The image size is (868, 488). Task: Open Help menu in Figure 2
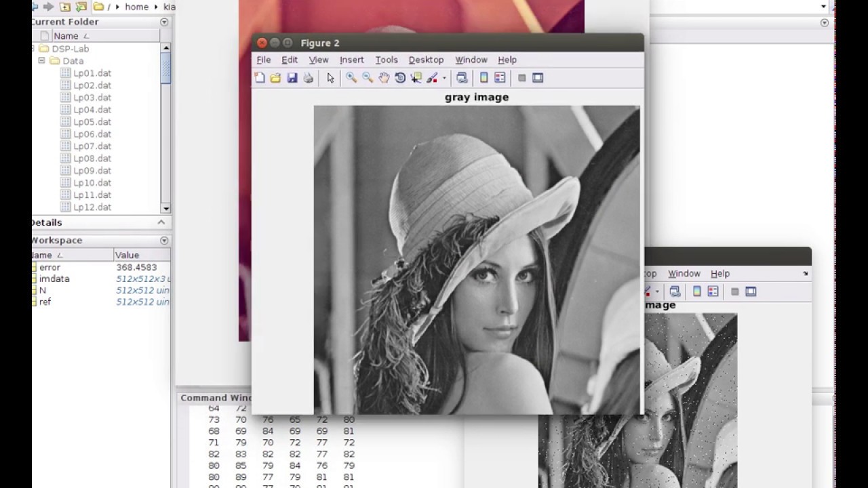click(x=507, y=60)
